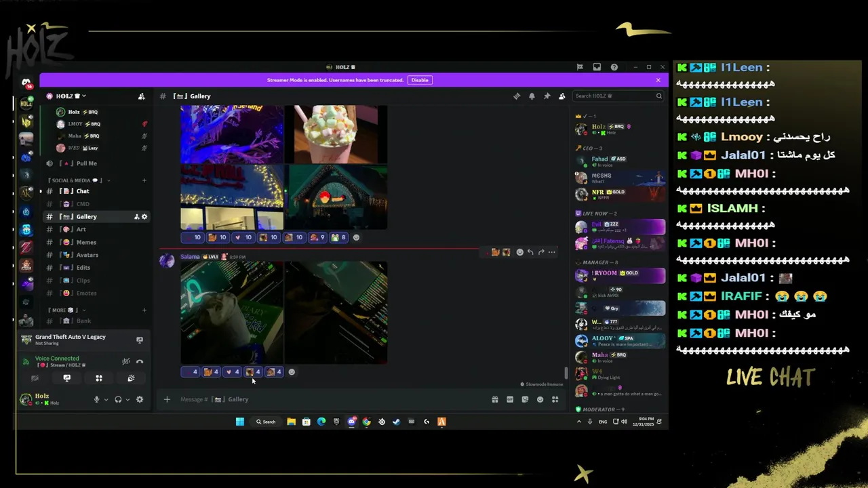Open the sticker picker

[525, 399]
